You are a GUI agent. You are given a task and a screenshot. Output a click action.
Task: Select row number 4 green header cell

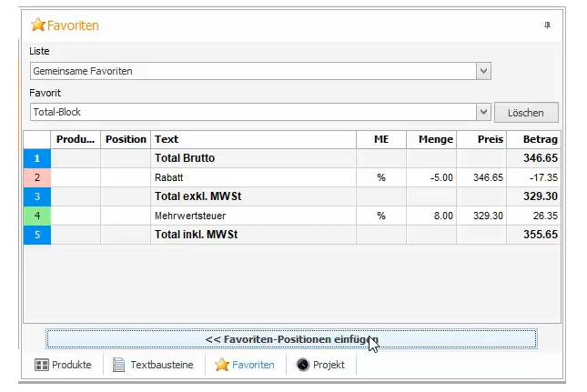click(37, 216)
